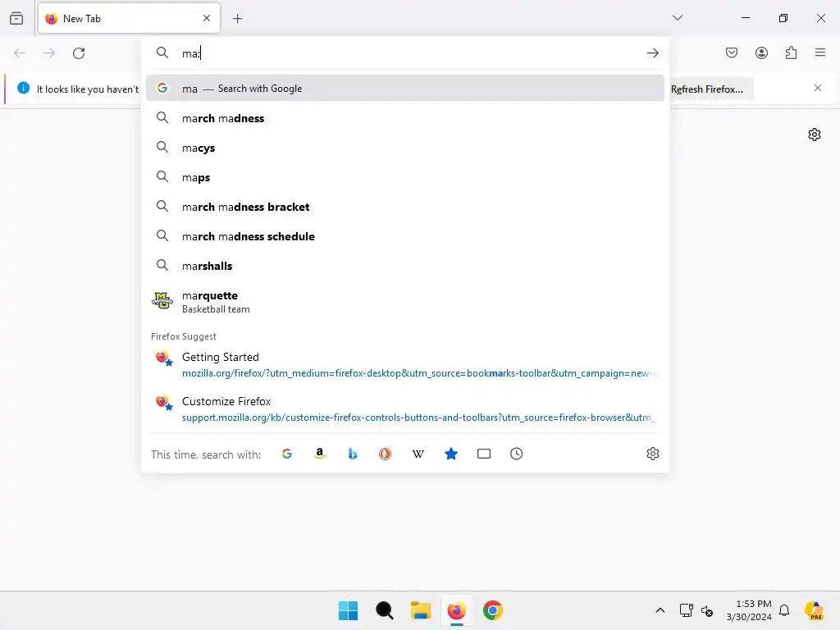The image size is (840, 630).
Task: Open the Customize Firefox bookmark suggestion
Action: (405, 409)
